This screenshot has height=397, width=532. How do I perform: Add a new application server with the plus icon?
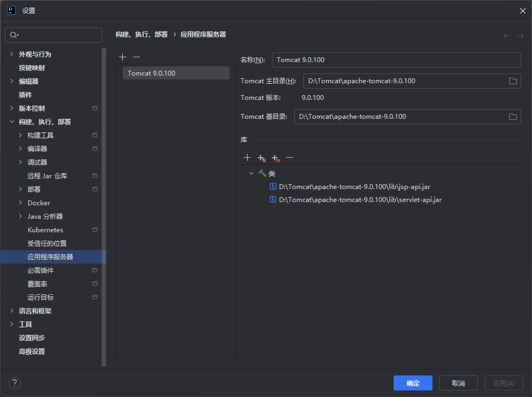pyautogui.click(x=123, y=57)
